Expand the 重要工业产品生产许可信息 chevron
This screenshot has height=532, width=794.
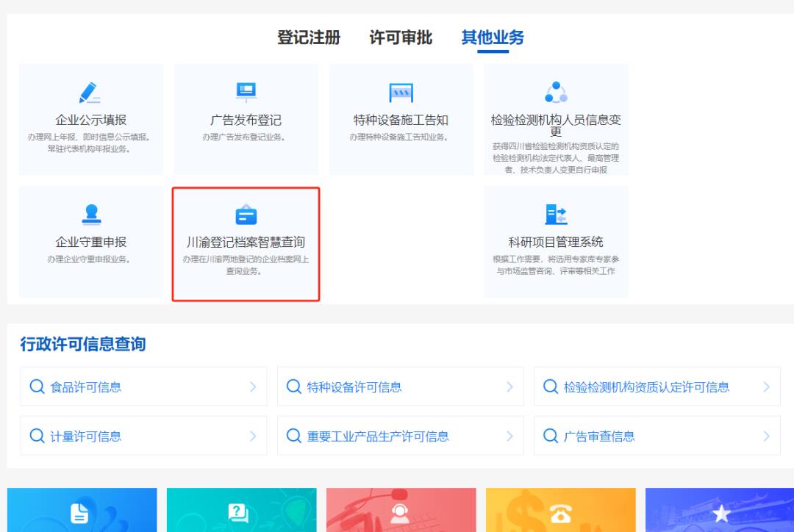(x=511, y=435)
